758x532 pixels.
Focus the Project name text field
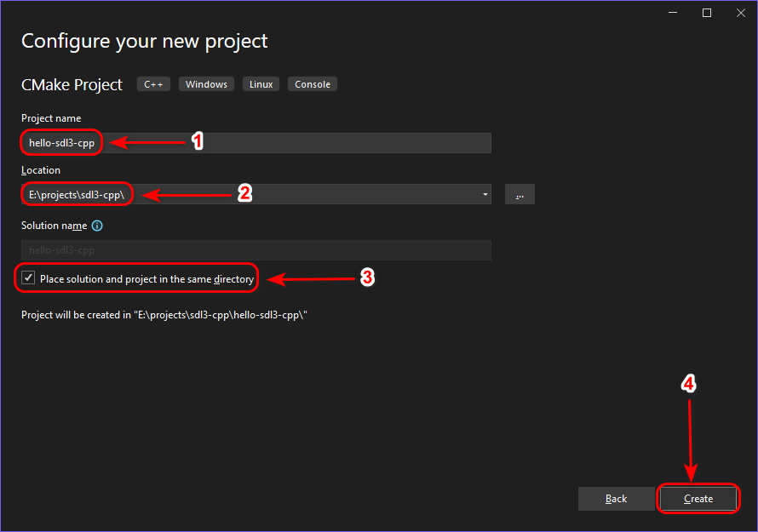coord(290,143)
